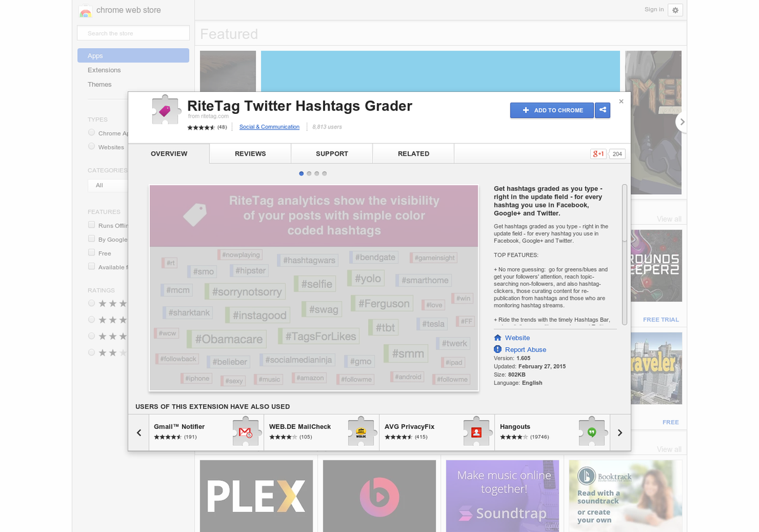
Task: Click the Website home icon
Action: (498, 338)
